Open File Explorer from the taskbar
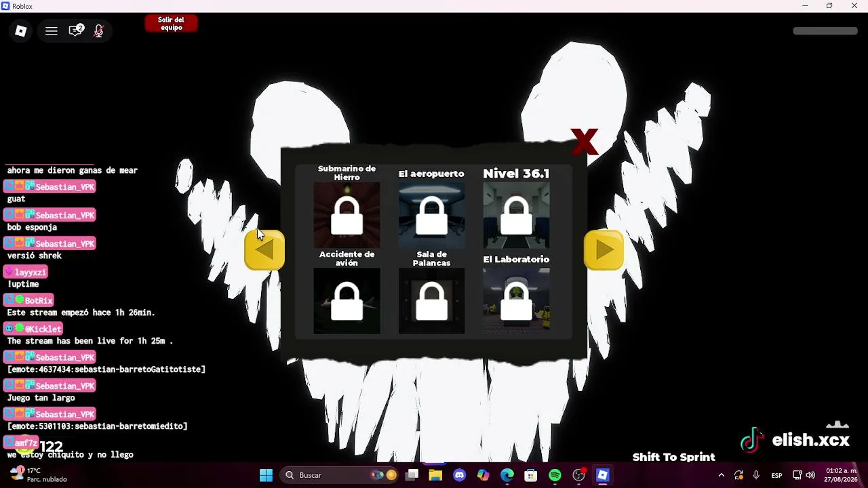The height and width of the screenshot is (488, 868). [435, 475]
